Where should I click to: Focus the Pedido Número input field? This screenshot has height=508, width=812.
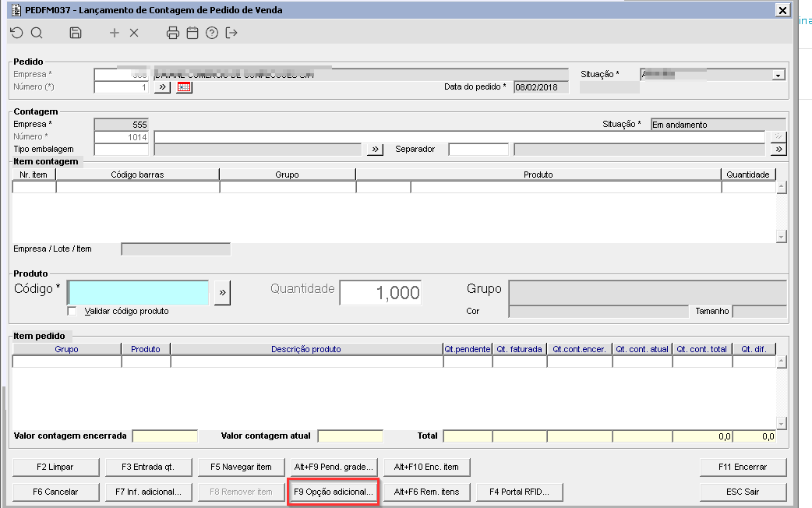coord(122,87)
